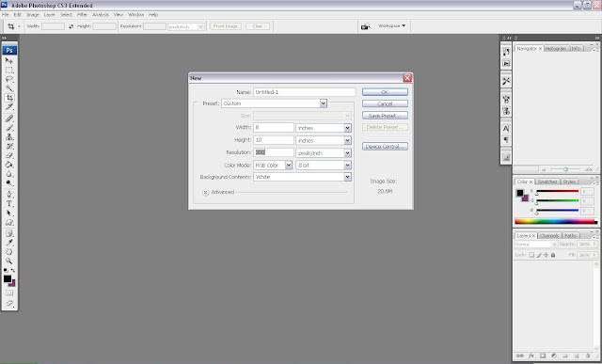Click link layers icon in Layers panel
Screen dimensions: 602x364
click(x=519, y=356)
